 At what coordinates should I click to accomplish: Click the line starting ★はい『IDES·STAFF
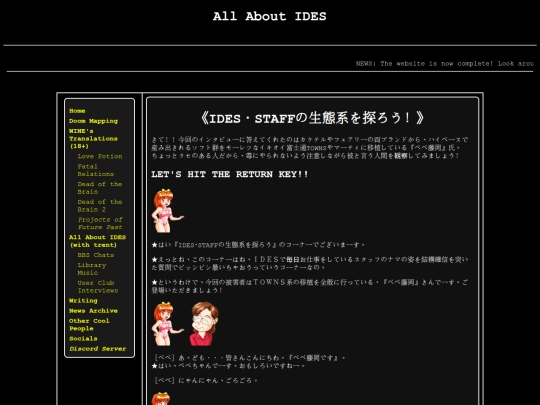point(258,245)
